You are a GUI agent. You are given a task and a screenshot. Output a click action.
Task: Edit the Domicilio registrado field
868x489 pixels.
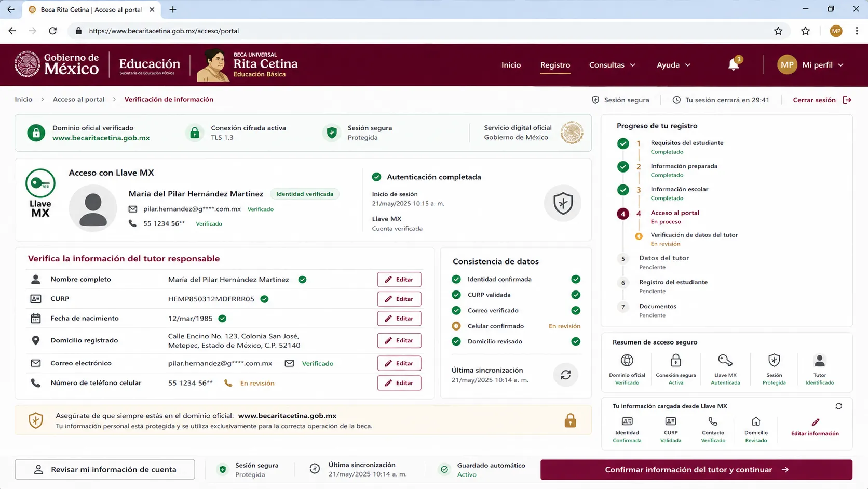pos(399,340)
